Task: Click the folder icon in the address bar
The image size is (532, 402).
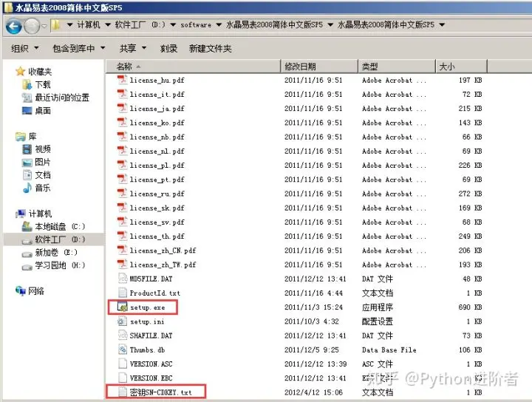Action: (x=56, y=24)
